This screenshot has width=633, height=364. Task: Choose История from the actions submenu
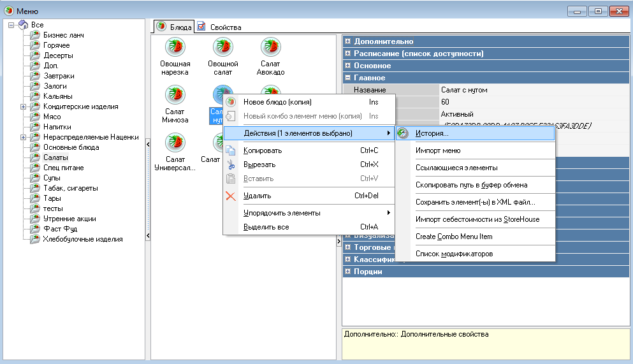point(432,133)
